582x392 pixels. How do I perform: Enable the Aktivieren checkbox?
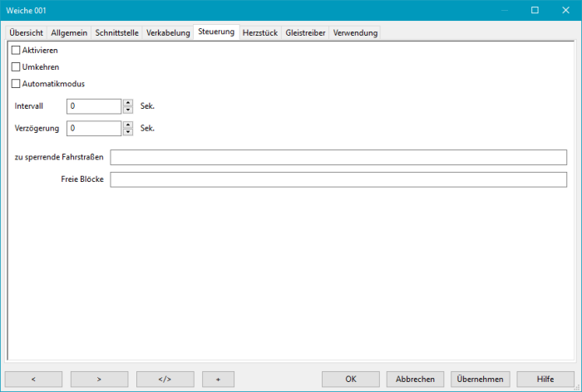16,51
